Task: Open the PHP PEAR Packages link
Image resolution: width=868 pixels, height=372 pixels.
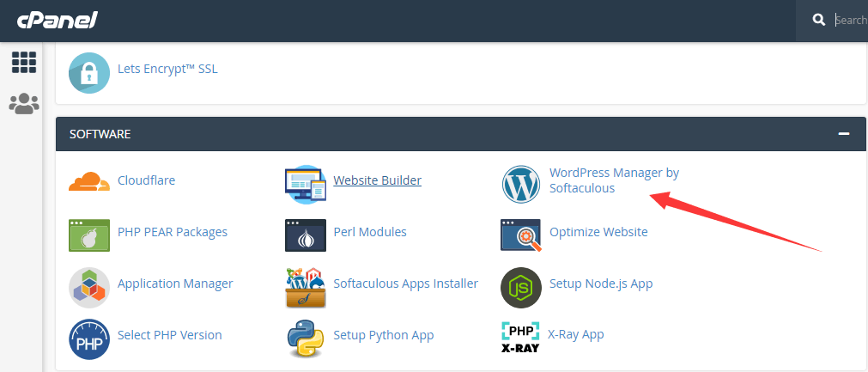Action: 173,232
